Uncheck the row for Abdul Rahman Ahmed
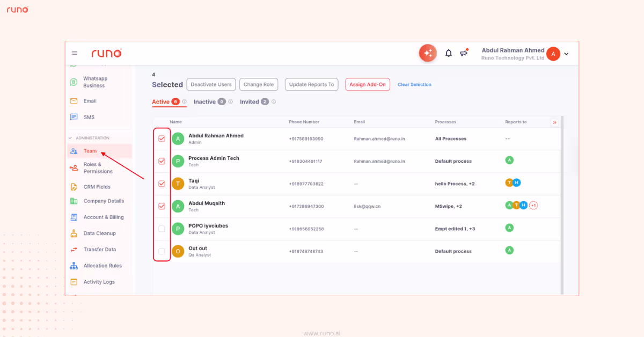 point(162,138)
